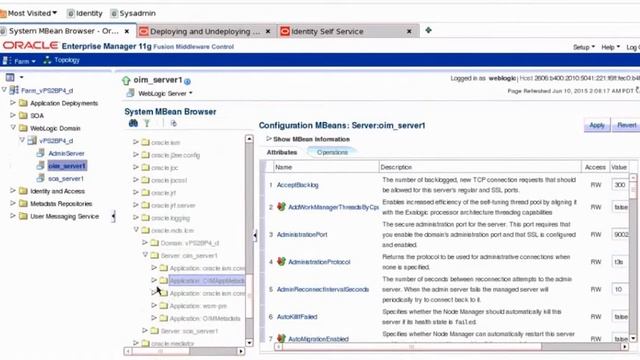
Task: Click the splitter collapse arrow beside MBean tree
Action: pos(256,235)
